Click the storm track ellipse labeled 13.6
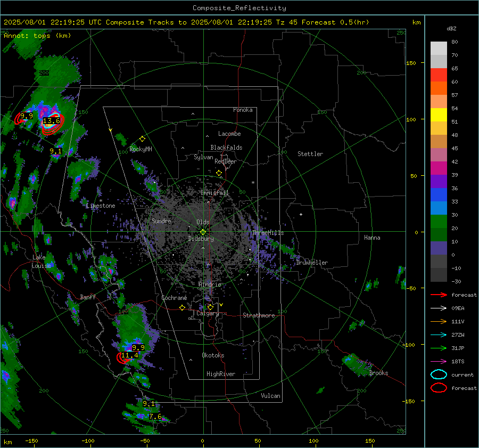Image resolution: width=479 pixels, height=448 pixels. coord(53,123)
